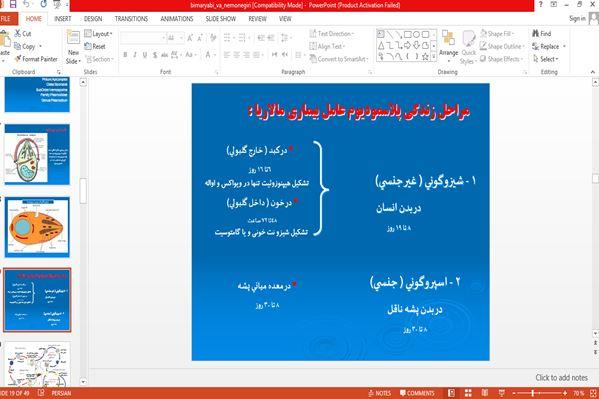Apply Bold formatting
Viewport: 599px width, 399px height.
(125, 55)
